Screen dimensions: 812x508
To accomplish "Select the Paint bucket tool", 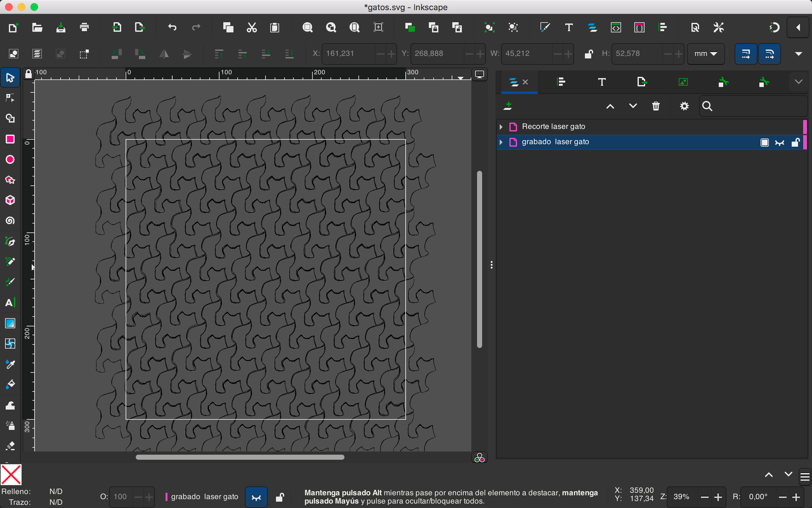I will [10, 384].
